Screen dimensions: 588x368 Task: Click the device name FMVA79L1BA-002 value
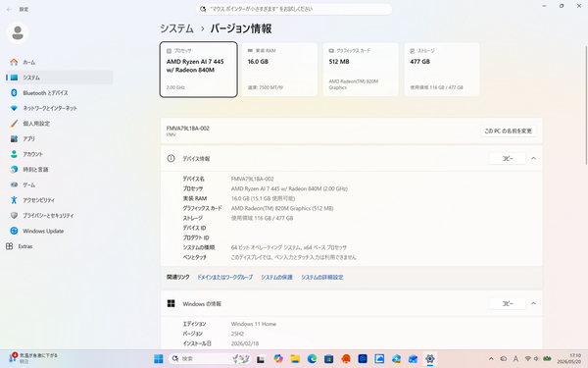point(253,179)
